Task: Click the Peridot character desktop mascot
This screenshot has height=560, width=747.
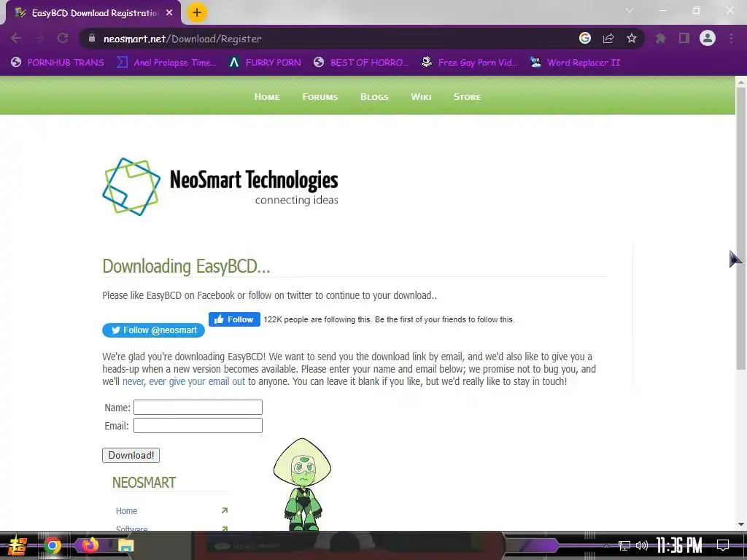Action: click(302, 484)
